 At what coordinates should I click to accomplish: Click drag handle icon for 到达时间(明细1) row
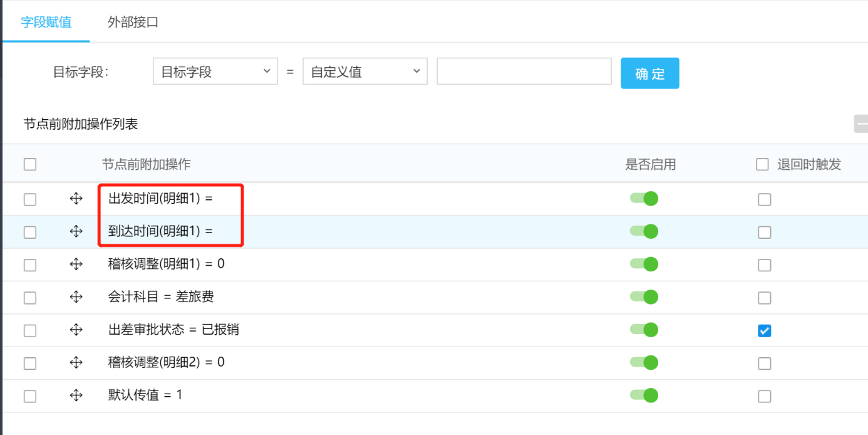pyautogui.click(x=76, y=232)
